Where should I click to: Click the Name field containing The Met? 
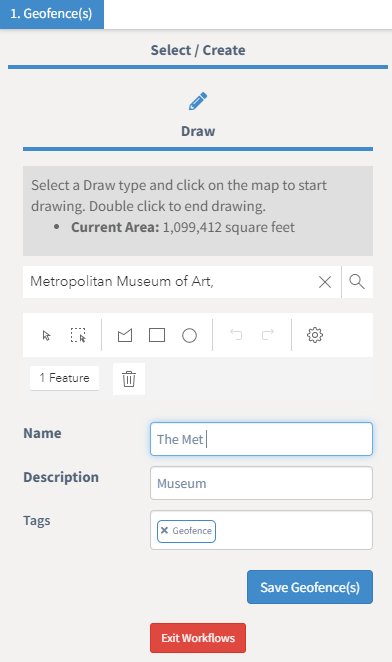[261, 439]
